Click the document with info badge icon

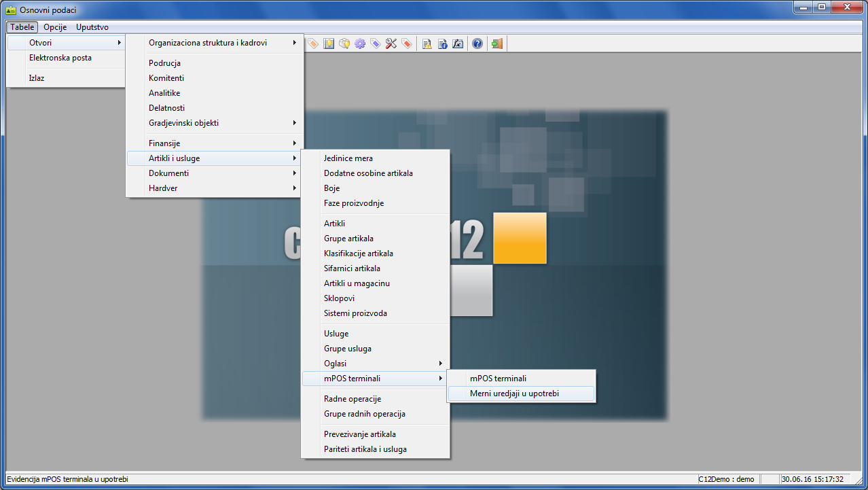point(442,43)
